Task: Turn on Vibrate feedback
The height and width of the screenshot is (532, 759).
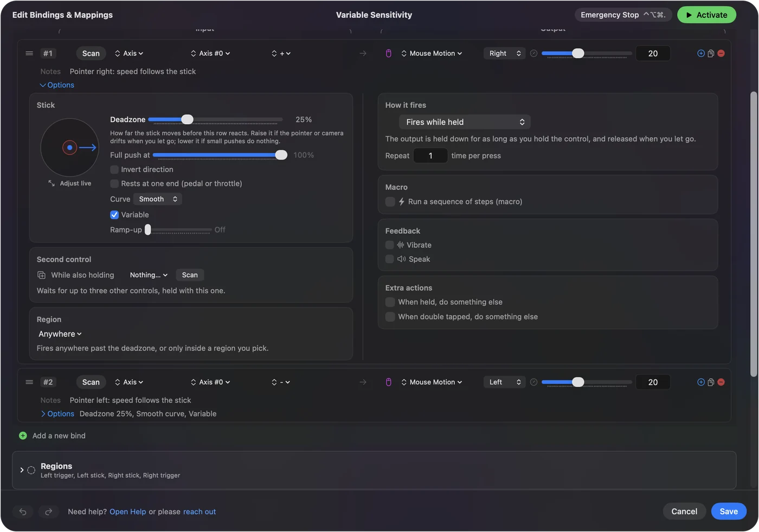Action: tap(389, 245)
